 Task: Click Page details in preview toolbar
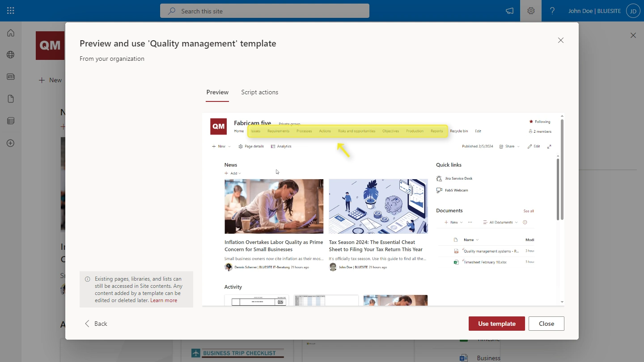tap(251, 146)
